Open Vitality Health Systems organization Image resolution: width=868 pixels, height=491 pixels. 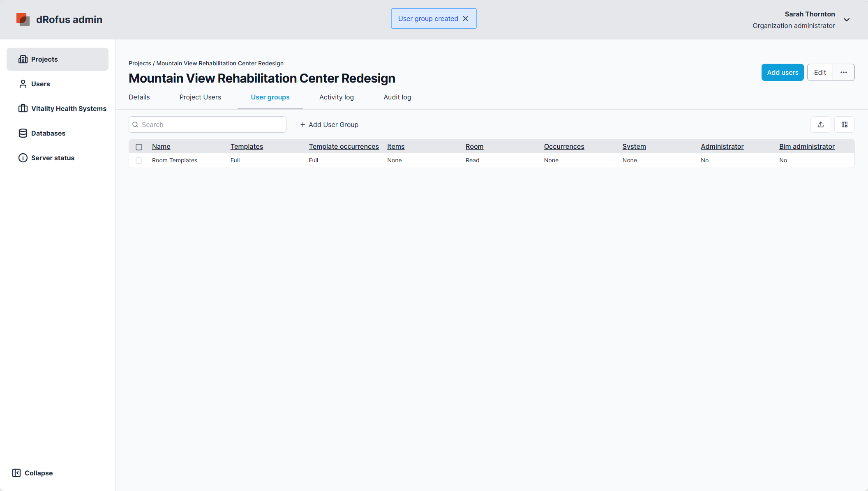(58, 108)
